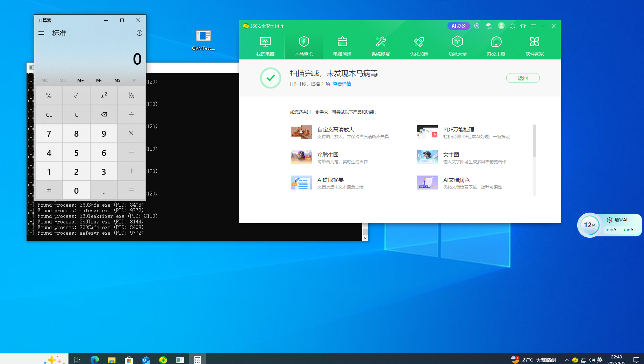Switch to the 木马查杀 tab
Image resolution: width=644 pixels, height=364 pixels.
[x=304, y=47]
